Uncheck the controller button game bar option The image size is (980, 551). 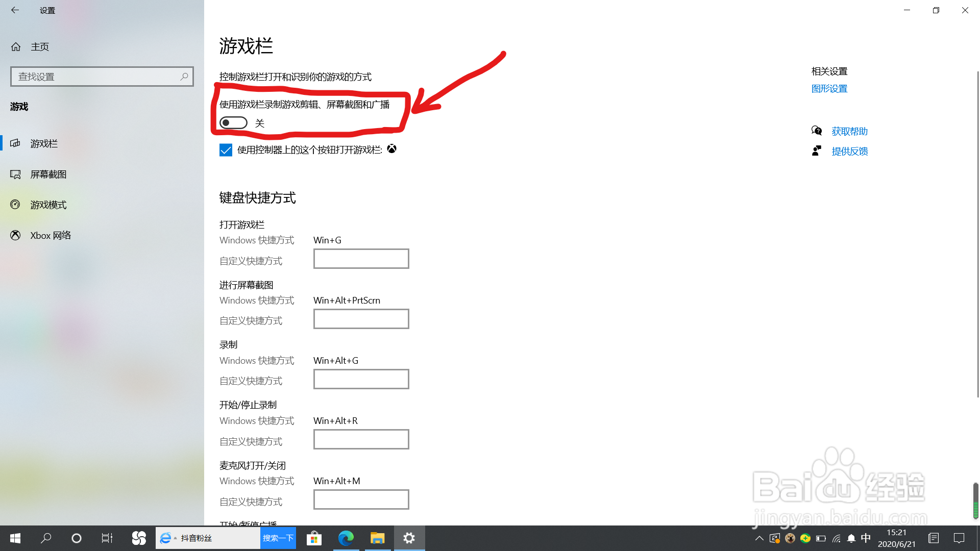226,149
